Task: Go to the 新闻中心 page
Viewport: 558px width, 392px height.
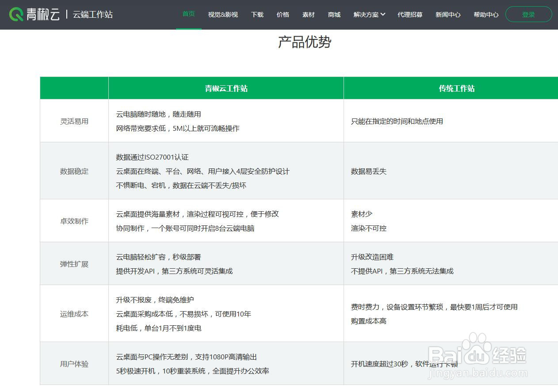Action: point(448,14)
